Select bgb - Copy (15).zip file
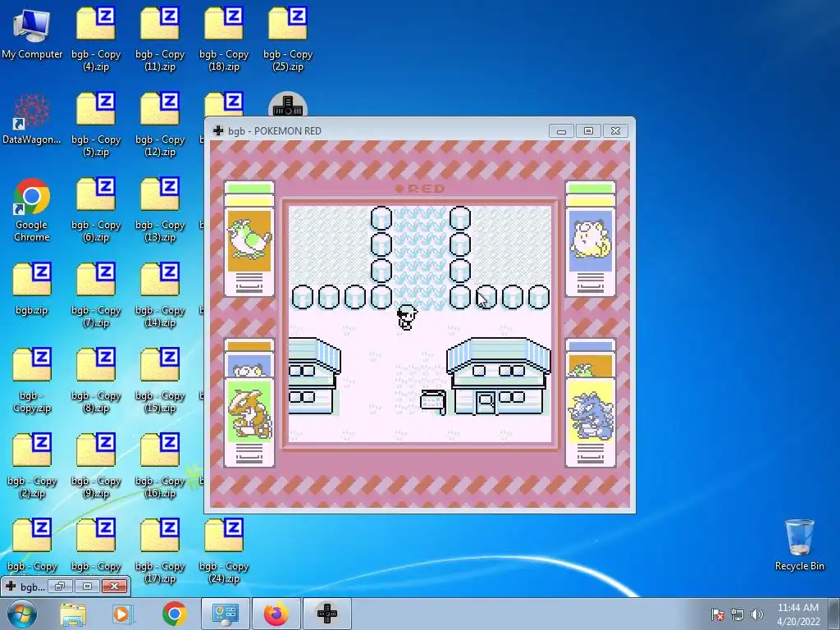The width and height of the screenshot is (840, 630). tap(160, 381)
